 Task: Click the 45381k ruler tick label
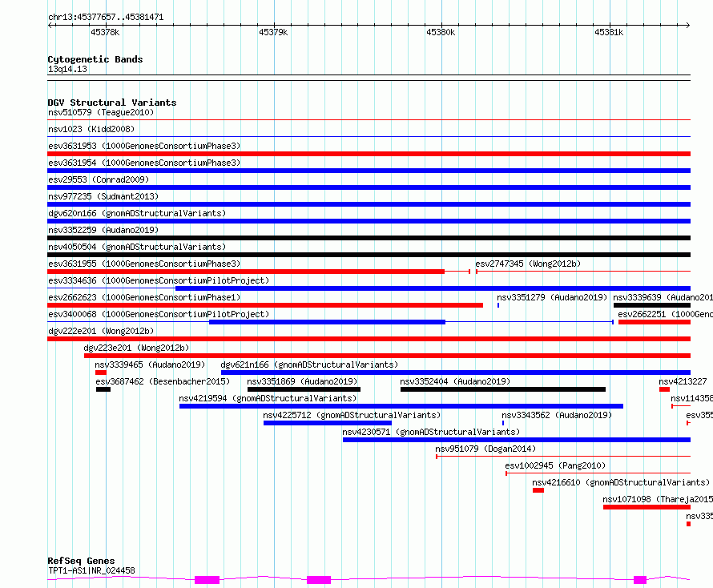609,32
